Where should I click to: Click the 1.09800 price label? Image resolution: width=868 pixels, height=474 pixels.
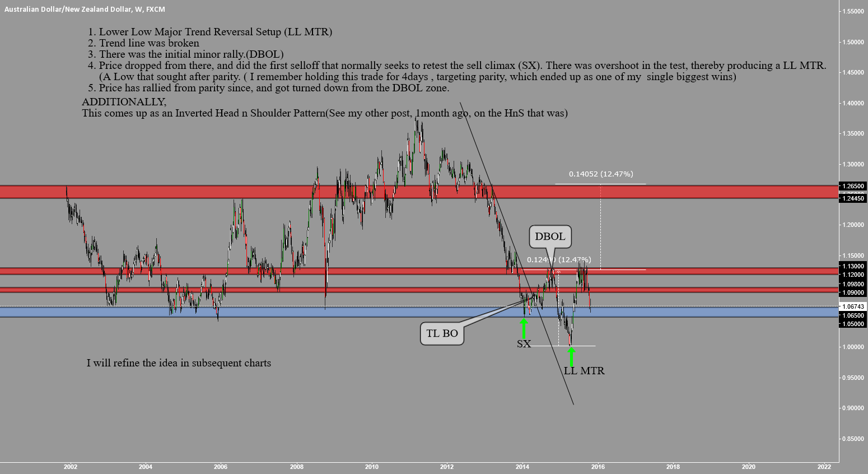tap(853, 284)
